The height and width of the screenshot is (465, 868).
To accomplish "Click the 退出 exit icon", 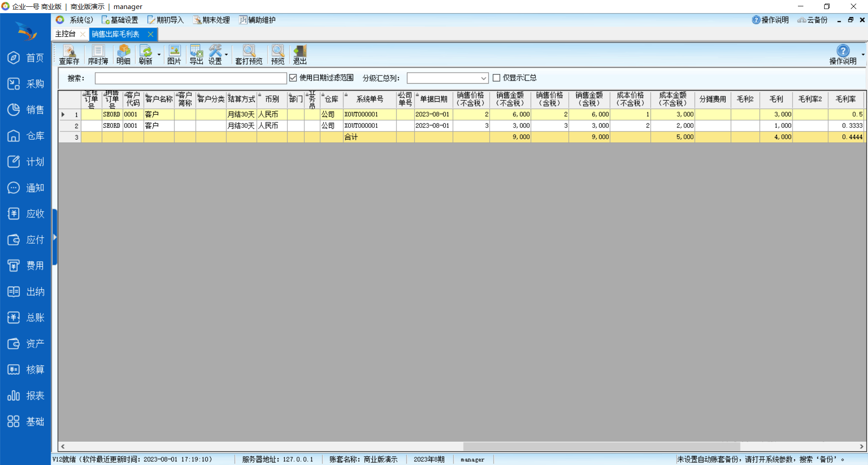I will click(299, 55).
